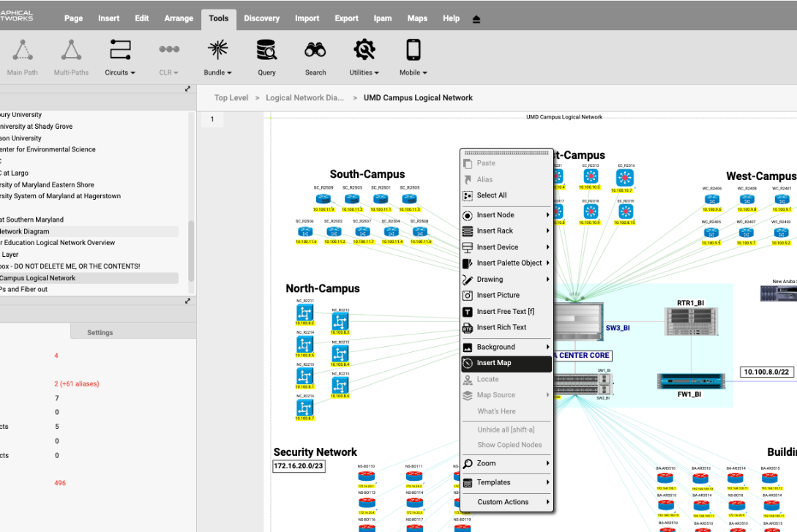The height and width of the screenshot is (532, 797).
Task: Click the Main Path tool icon
Action: tap(23, 50)
